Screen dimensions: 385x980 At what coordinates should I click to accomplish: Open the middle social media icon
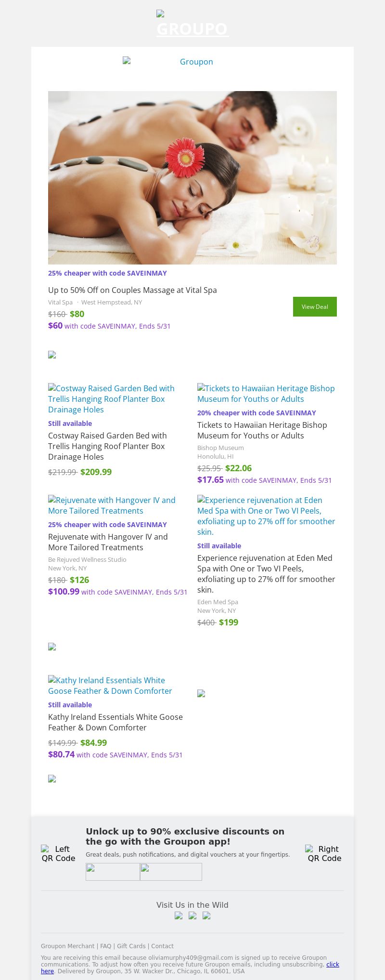[192, 916]
